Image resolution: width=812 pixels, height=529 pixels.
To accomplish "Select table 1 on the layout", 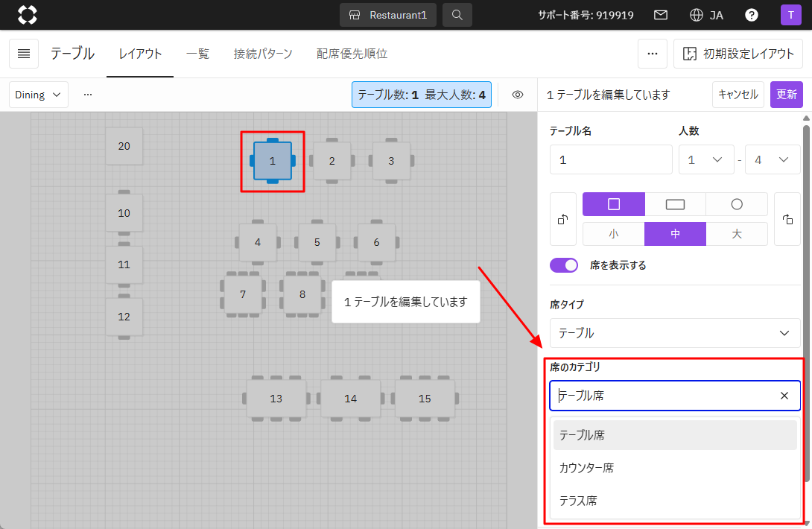I will click(273, 161).
